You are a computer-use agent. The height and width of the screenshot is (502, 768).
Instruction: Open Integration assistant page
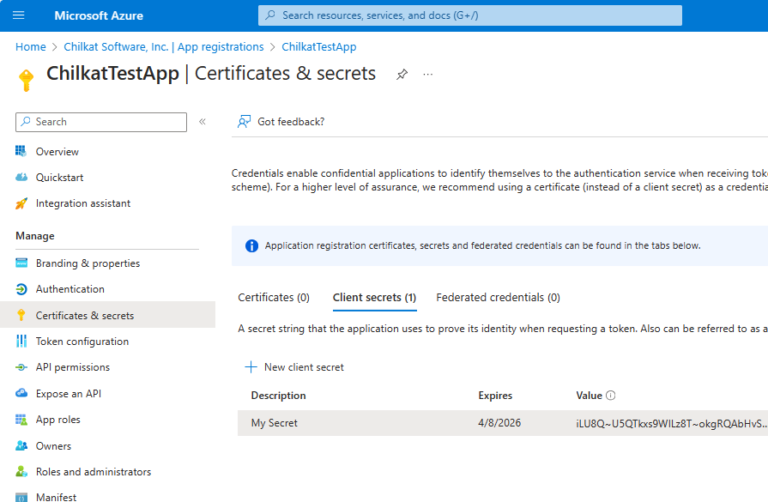(x=83, y=203)
